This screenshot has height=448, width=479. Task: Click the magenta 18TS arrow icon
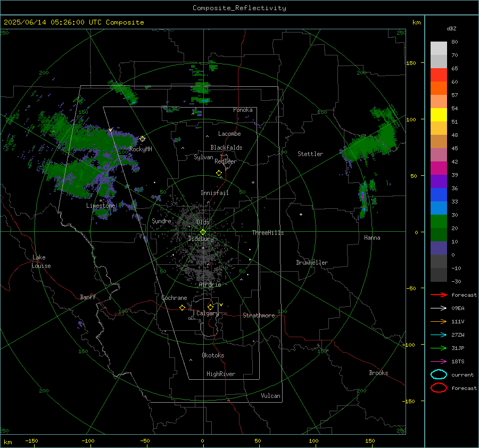tap(439, 362)
